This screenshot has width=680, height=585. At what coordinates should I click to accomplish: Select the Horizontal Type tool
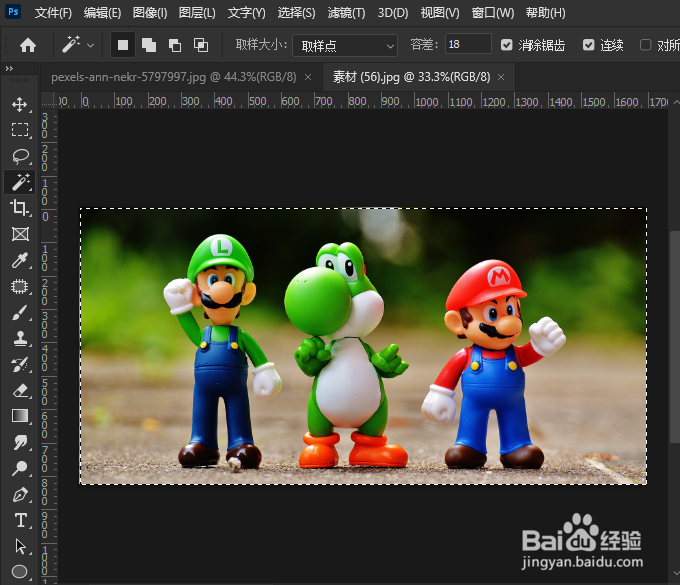[20, 520]
